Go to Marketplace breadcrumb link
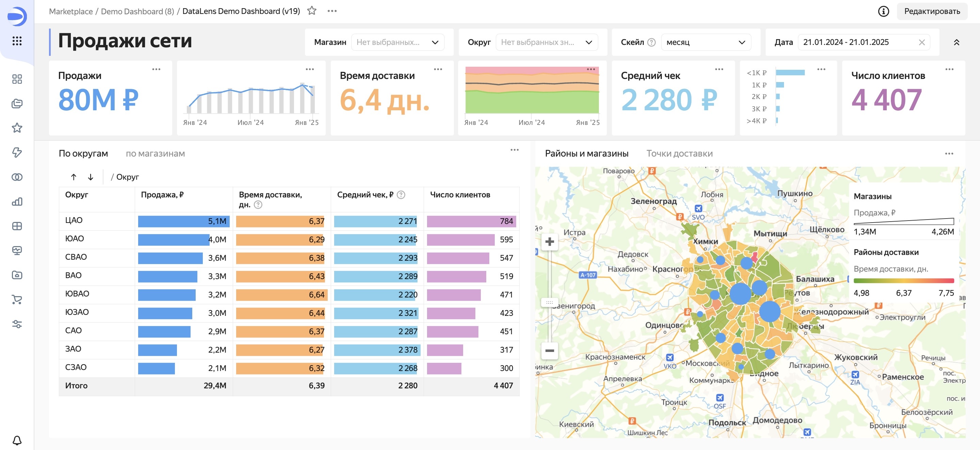Viewport: 980px width, 450px height. click(71, 11)
